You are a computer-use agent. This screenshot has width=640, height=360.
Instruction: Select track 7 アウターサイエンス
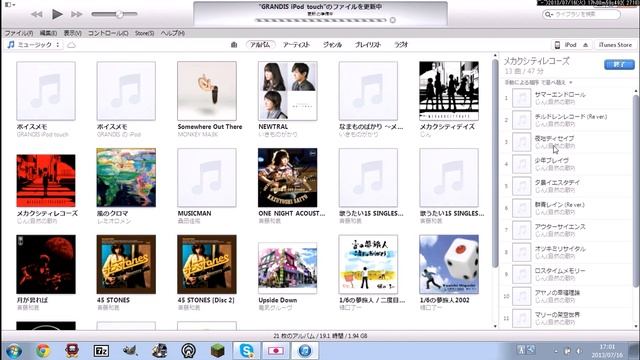point(567,230)
